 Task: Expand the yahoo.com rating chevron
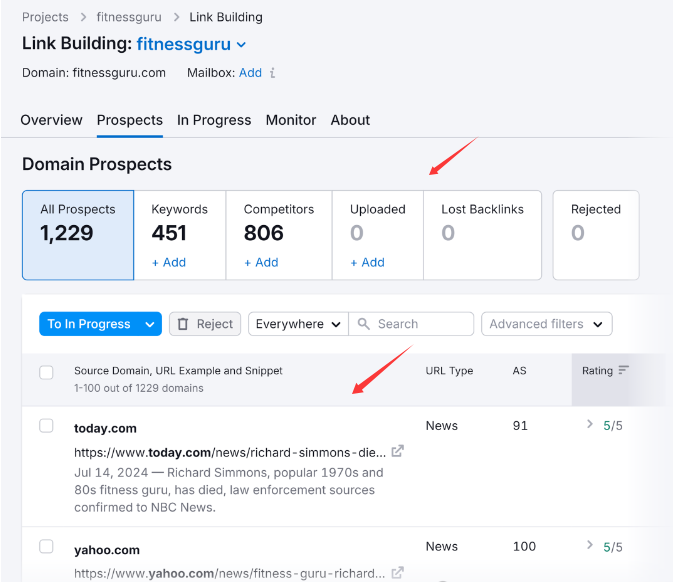[x=590, y=546]
